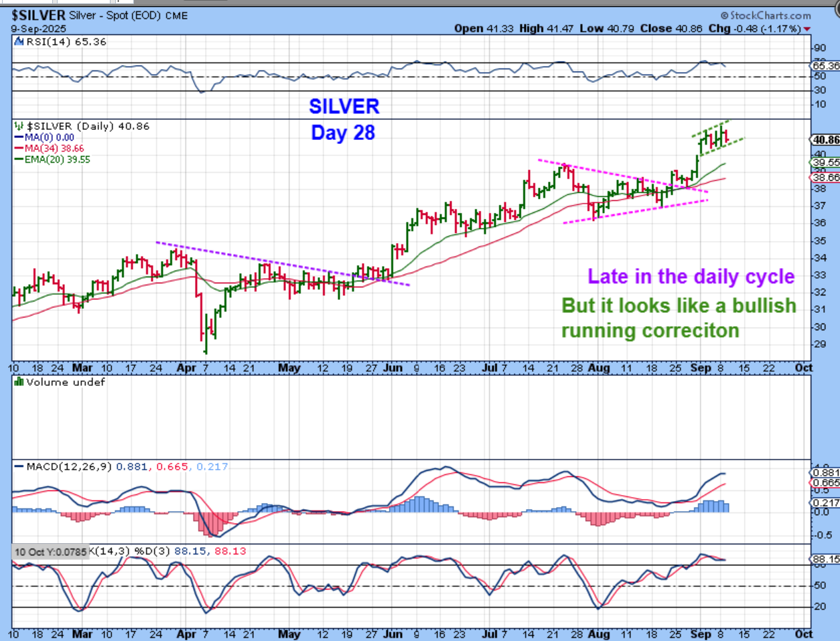Click the MACD(12,26,9) indicator label
Screen dimensions: 840x641
pyautogui.click(x=69, y=466)
